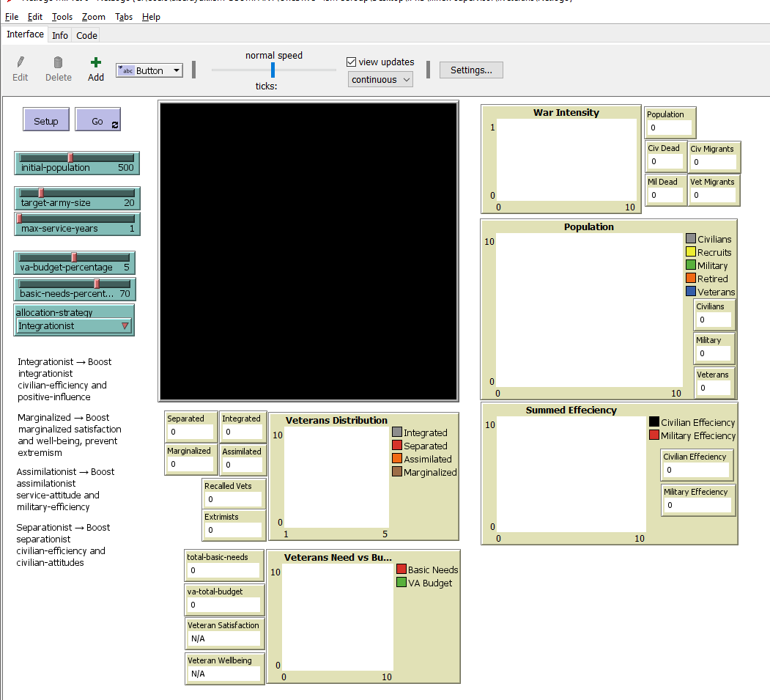
Task: Click the Delete trash can icon
Action: (x=59, y=63)
